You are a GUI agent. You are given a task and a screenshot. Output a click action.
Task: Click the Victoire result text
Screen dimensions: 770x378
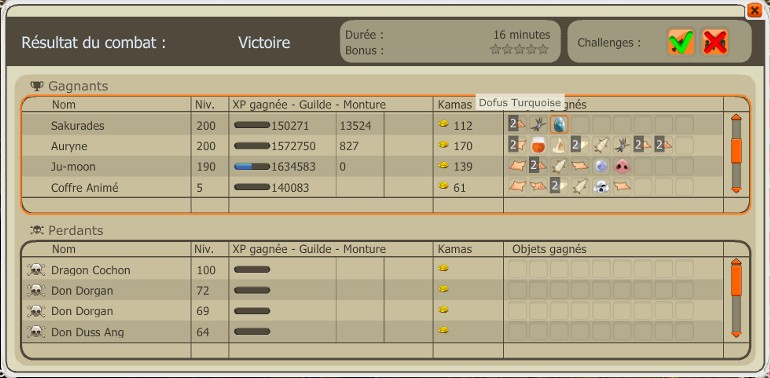click(x=264, y=43)
